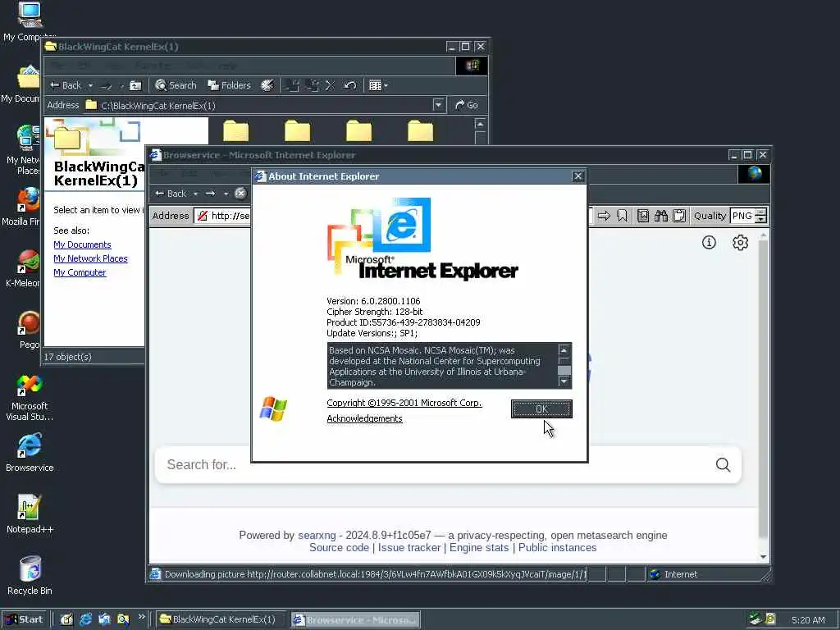The height and width of the screenshot is (630, 840).
Task: Click the magnifier search icon
Action: tap(723, 464)
